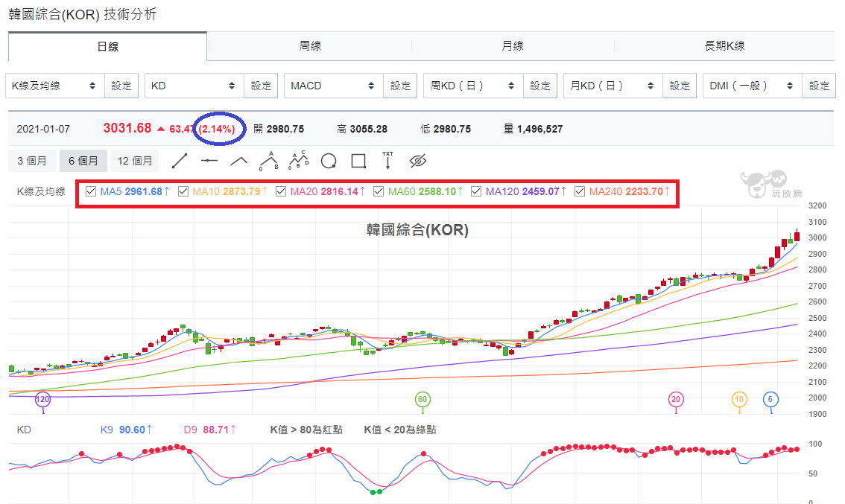Select the ABCD wave pattern tool

pos(299,160)
